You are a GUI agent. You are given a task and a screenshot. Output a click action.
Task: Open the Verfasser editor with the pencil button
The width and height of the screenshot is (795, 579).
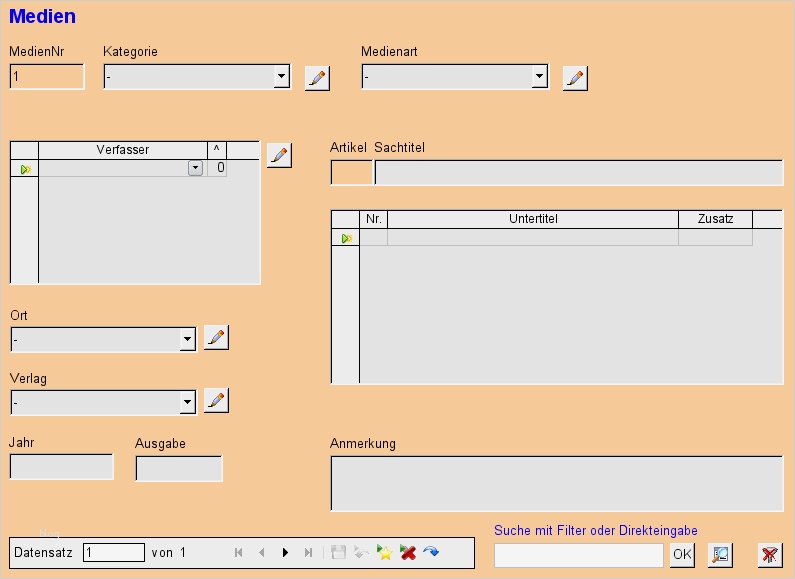click(x=279, y=155)
